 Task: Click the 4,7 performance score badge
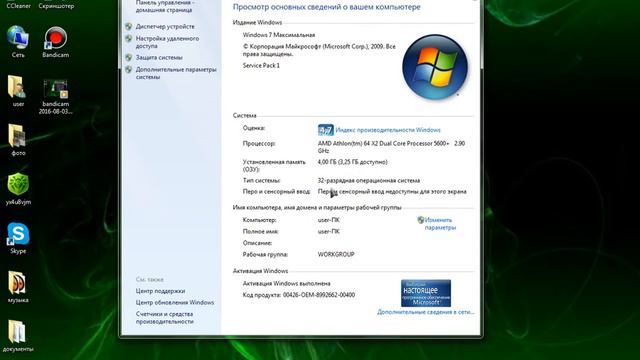(x=325, y=130)
